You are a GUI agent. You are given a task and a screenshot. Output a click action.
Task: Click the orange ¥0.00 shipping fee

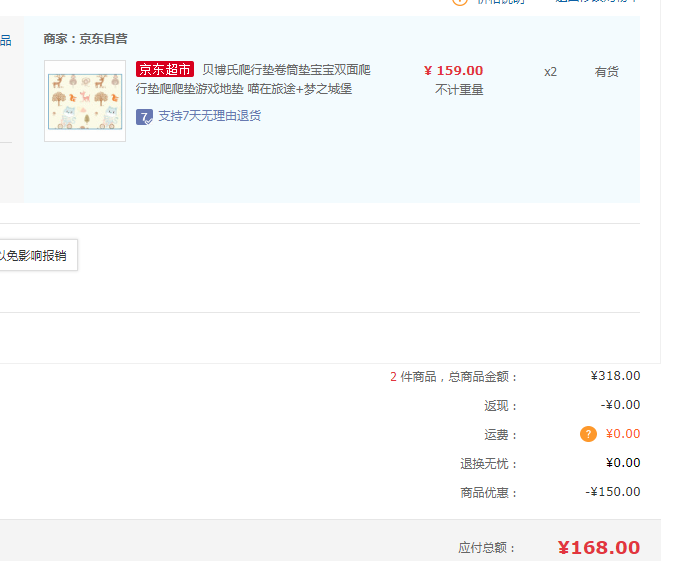click(622, 434)
